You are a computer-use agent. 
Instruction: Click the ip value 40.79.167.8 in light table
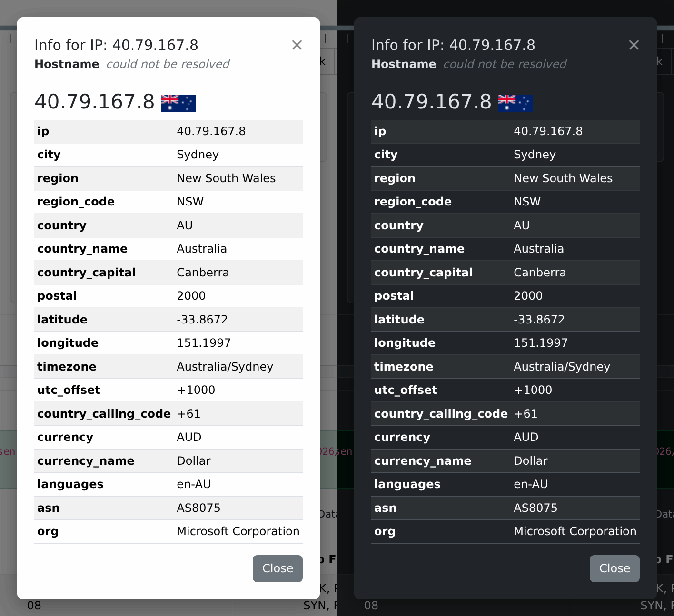point(211,131)
